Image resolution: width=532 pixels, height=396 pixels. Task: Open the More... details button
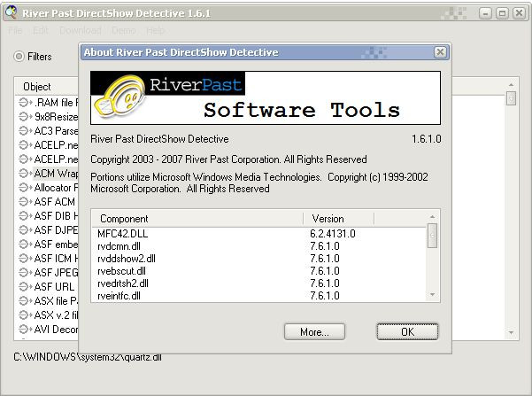(314, 331)
